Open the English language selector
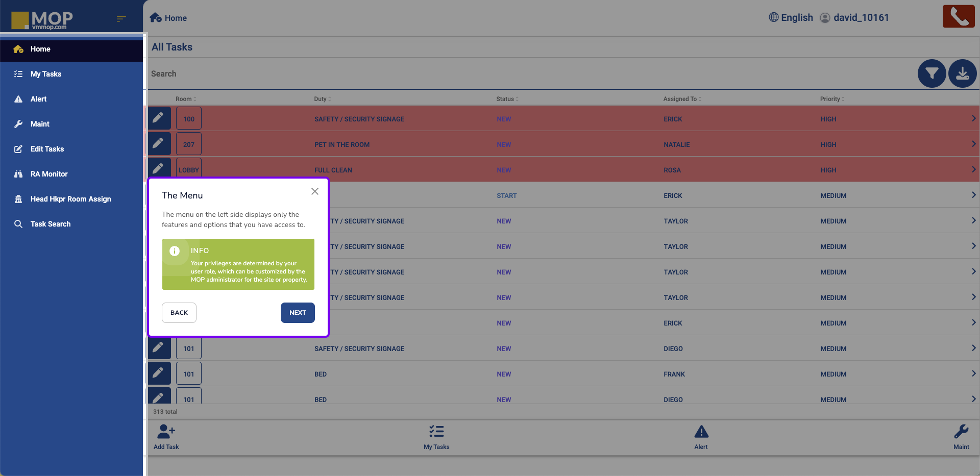Screen dimensions: 980x476 point(791,18)
